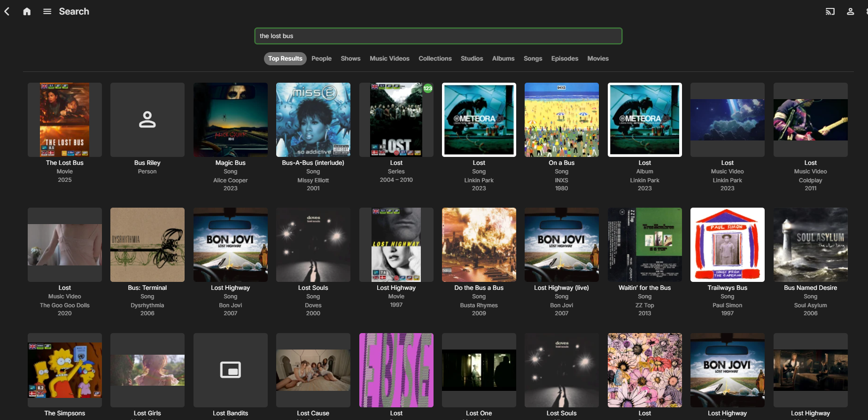Image resolution: width=868 pixels, height=420 pixels.
Task: Go to the home icon
Action: coord(27,11)
